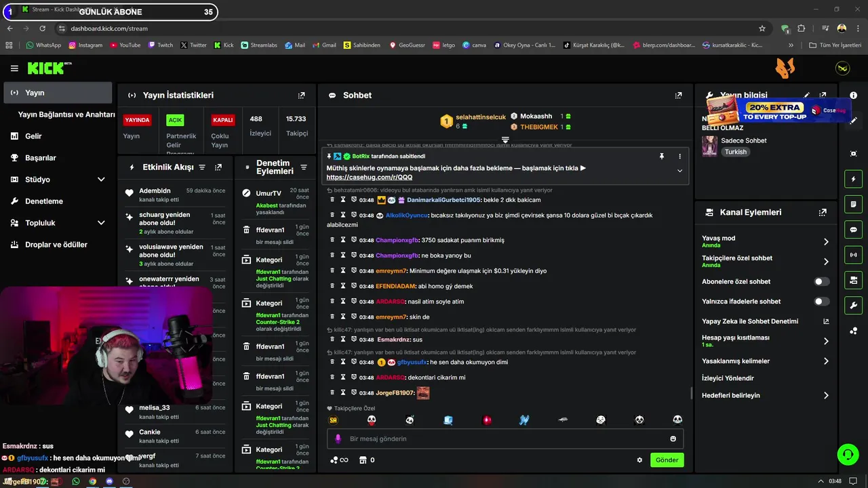The height and width of the screenshot is (488, 868).
Task: Open the green support headset bubble
Action: [848, 453]
